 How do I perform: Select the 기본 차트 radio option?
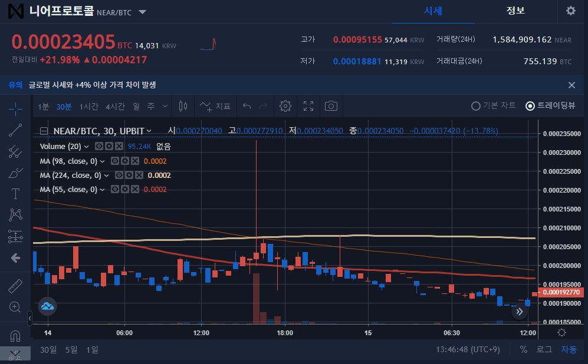(x=493, y=105)
